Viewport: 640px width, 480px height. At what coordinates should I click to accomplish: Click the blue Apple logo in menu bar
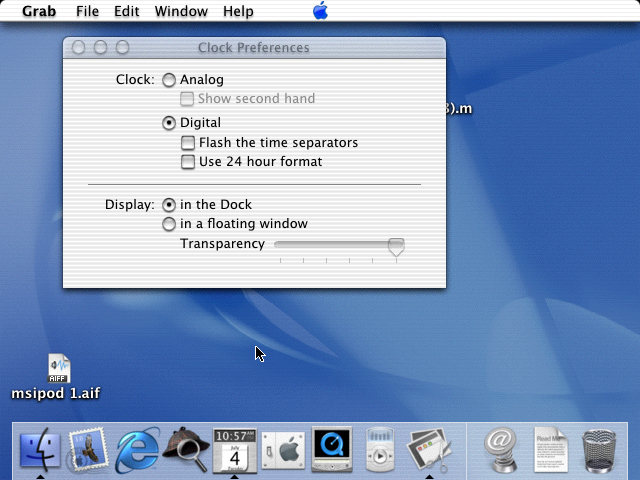[x=320, y=11]
